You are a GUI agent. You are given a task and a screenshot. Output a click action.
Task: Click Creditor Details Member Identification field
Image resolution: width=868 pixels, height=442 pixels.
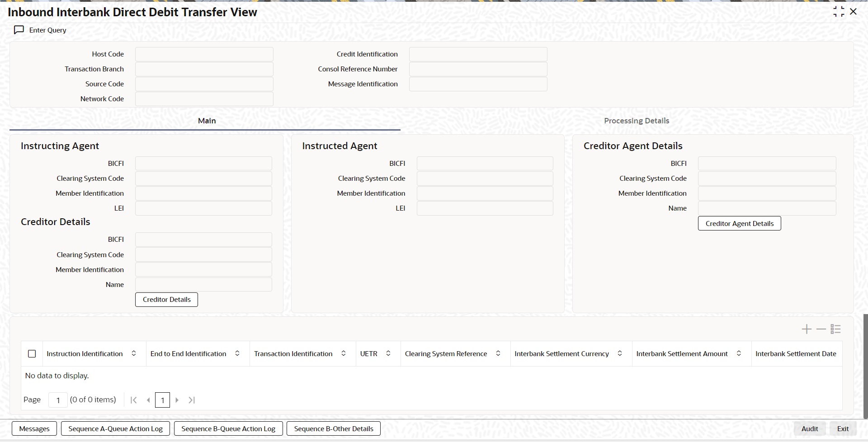pos(203,270)
